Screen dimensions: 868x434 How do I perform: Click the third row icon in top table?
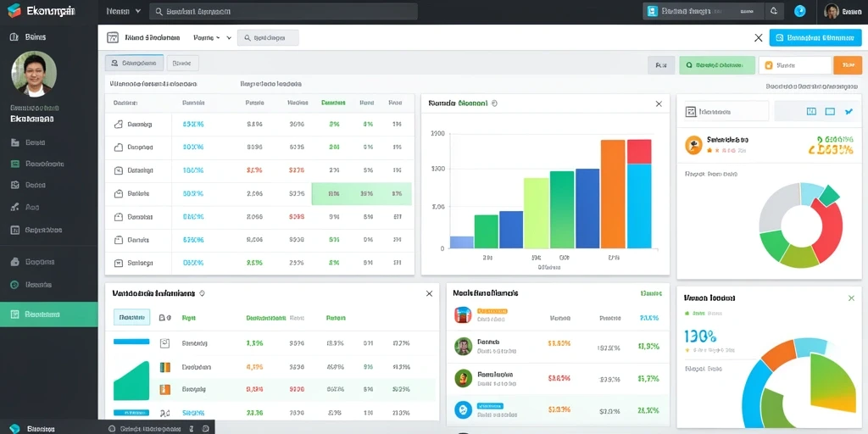[x=118, y=170]
